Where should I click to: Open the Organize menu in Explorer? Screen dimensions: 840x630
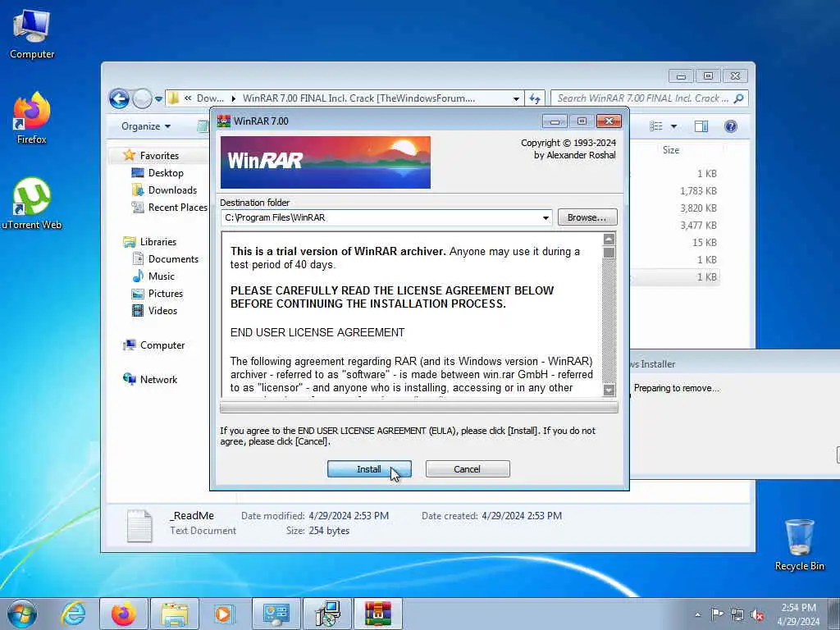(146, 126)
